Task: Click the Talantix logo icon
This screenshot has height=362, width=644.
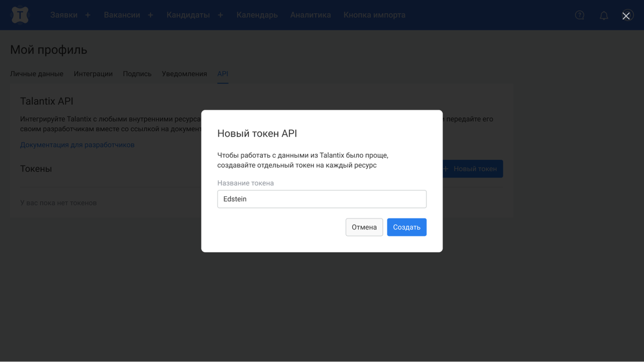Action: [20, 15]
